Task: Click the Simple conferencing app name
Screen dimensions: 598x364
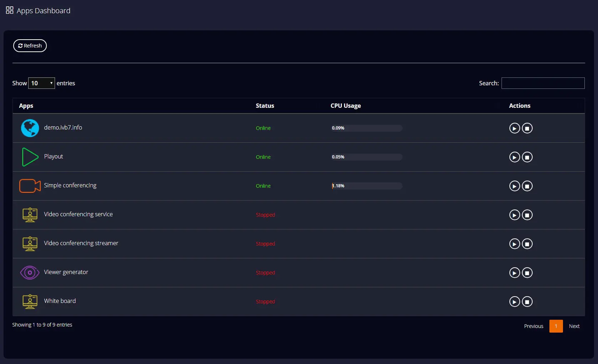Action: [x=70, y=185]
